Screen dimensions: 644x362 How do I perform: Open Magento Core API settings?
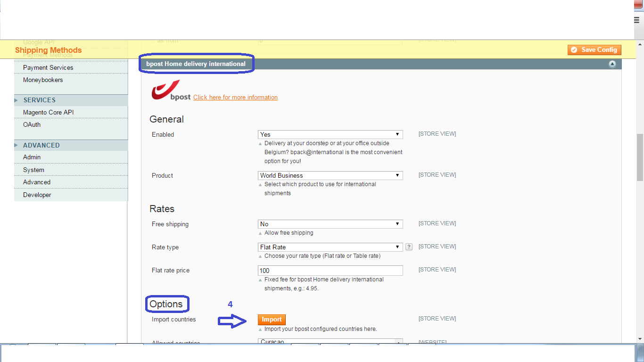(48, 112)
